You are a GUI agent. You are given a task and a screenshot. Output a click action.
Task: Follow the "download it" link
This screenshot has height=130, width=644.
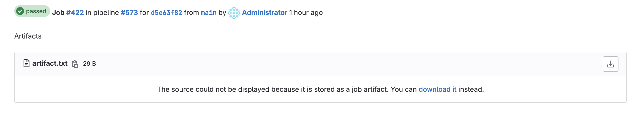437,89
